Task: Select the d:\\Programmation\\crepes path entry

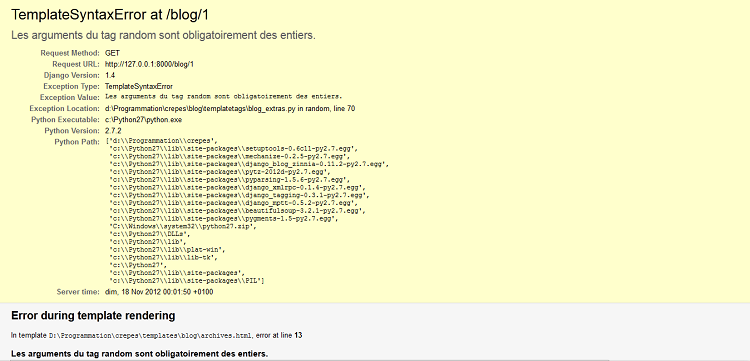Action: (x=163, y=141)
